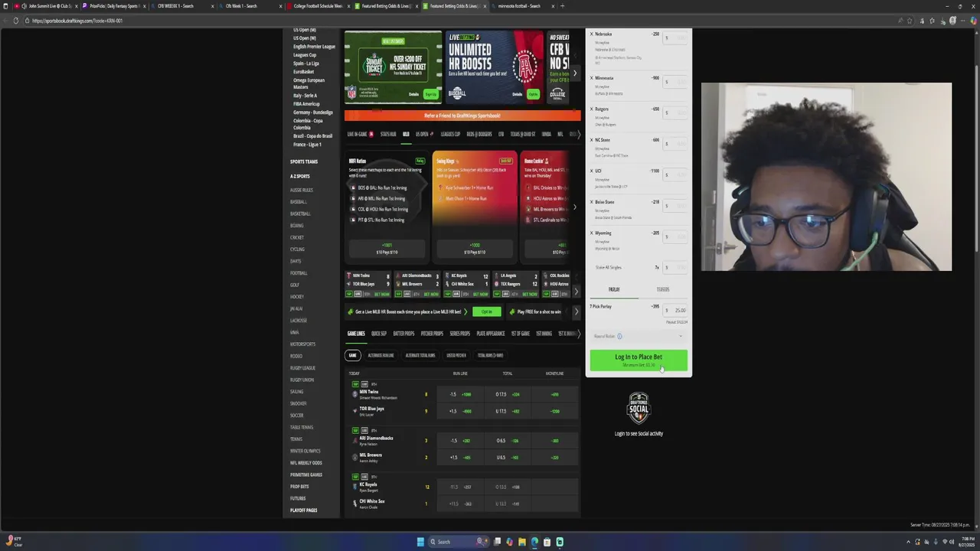The image size is (980, 551).
Task: Open English Premier League in sidebar
Action: click(314, 47)
